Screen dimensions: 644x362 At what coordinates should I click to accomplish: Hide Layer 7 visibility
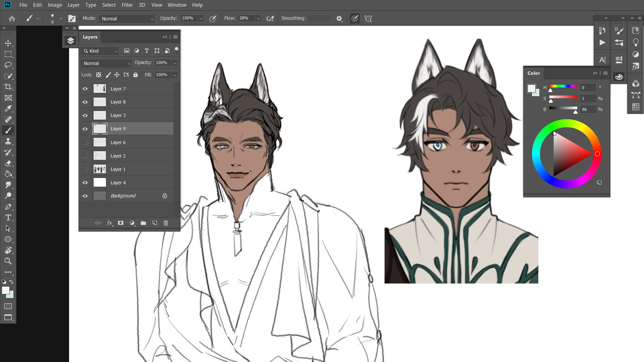(x=85, y=89)
